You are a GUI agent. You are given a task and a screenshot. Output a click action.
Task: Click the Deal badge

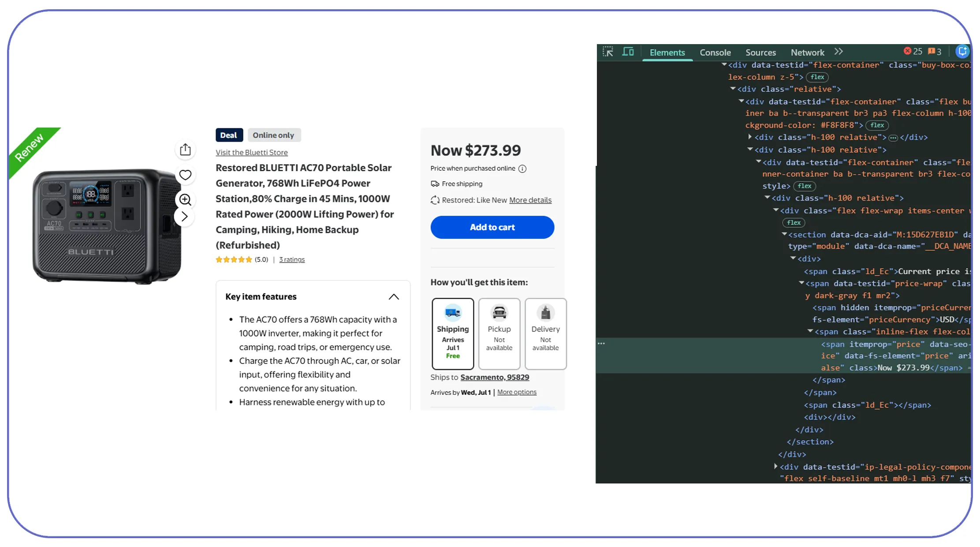[x=229, y=135]
